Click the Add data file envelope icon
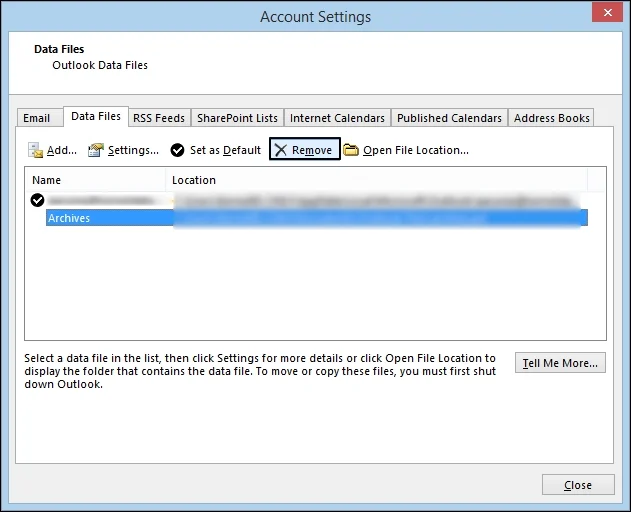 35,150
